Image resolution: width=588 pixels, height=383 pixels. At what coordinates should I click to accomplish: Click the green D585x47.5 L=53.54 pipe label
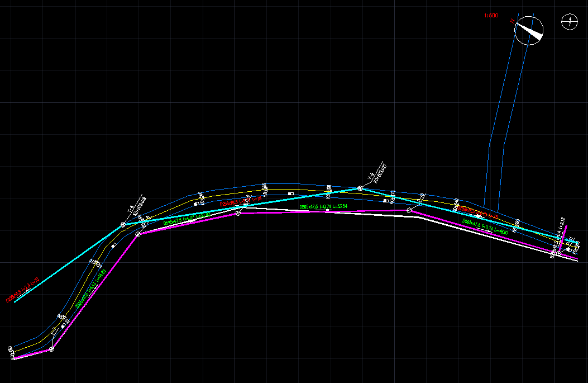323,207
